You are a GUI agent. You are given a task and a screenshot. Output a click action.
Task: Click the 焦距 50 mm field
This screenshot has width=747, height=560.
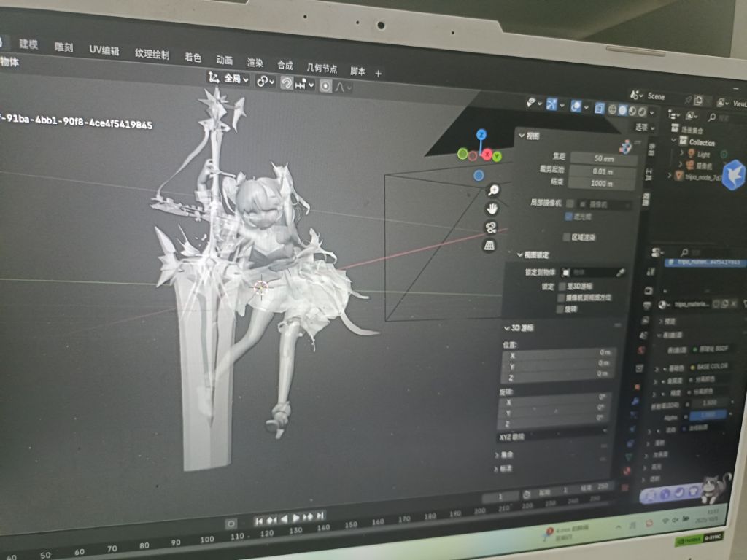click(603, 158)
